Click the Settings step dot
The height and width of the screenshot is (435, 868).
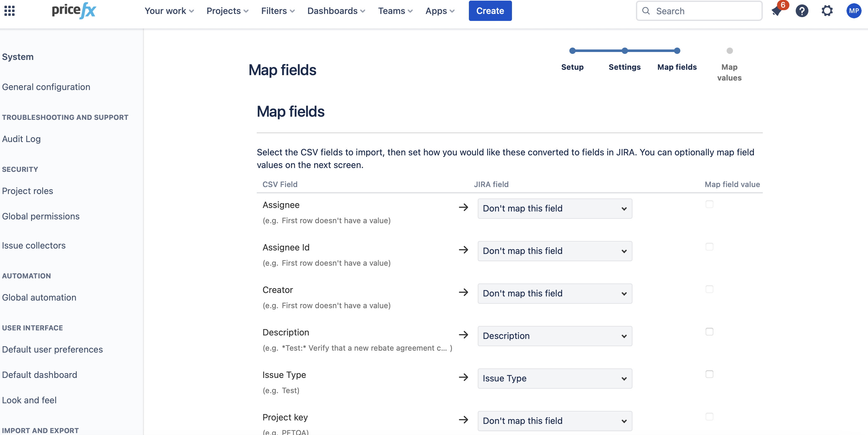625,51
